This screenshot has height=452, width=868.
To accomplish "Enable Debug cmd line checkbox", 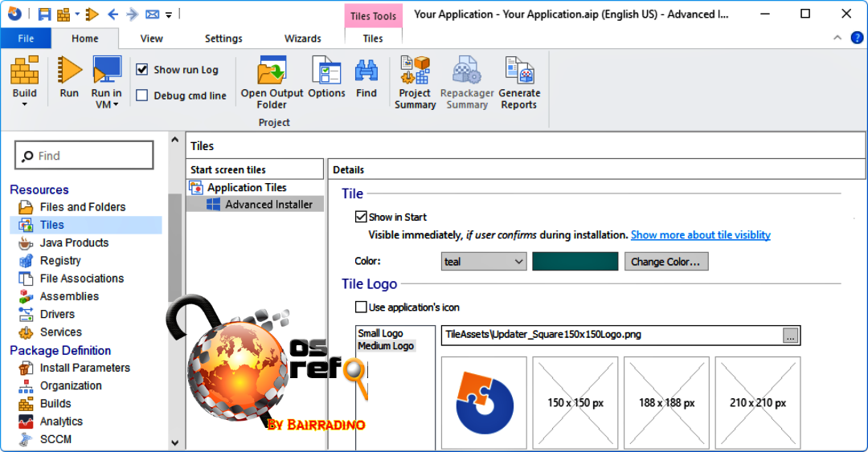I will (142, 96).
